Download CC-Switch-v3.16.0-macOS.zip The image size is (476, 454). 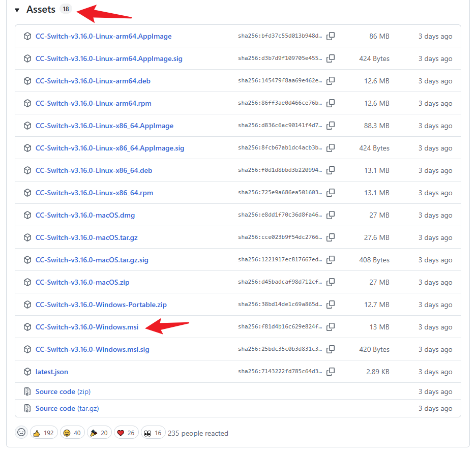click(82, 282)
